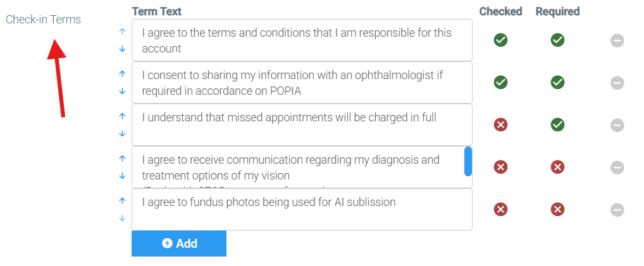Move the POPIA consent term down
The image size is (644, 266).
122,92
